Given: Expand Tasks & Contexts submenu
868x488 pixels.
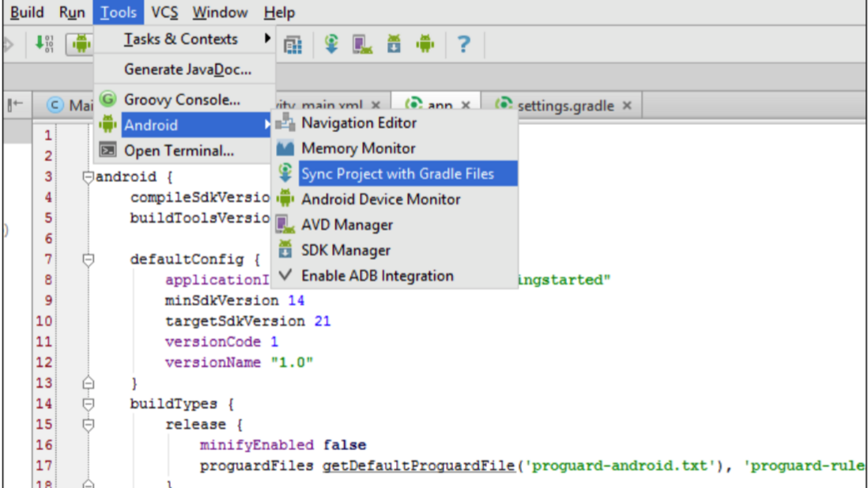Looking at the screenshot, I should [185, 40].
